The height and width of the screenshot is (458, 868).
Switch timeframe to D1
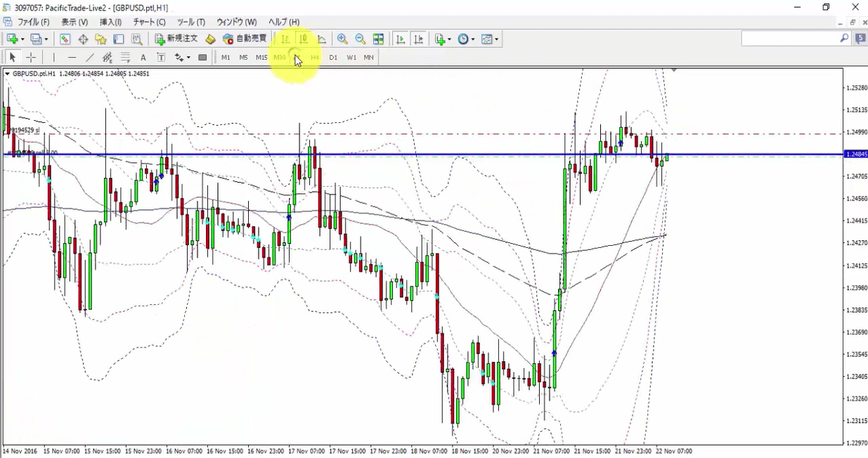point(333,58)
